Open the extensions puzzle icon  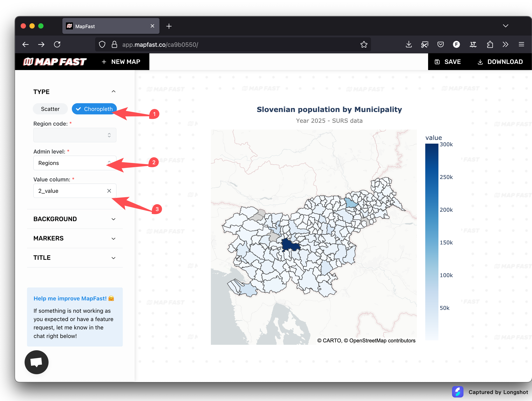click(x=490, y=45)
